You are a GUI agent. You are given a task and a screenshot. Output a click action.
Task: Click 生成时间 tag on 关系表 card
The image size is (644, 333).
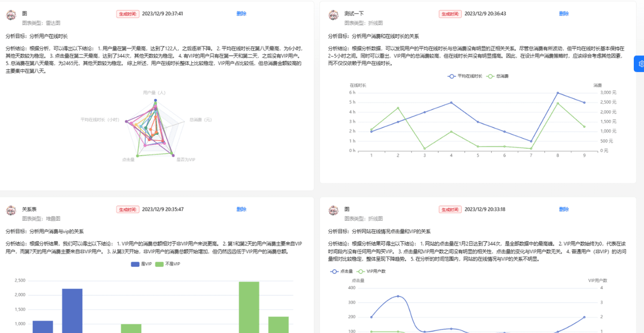click(x=127, y=209)
